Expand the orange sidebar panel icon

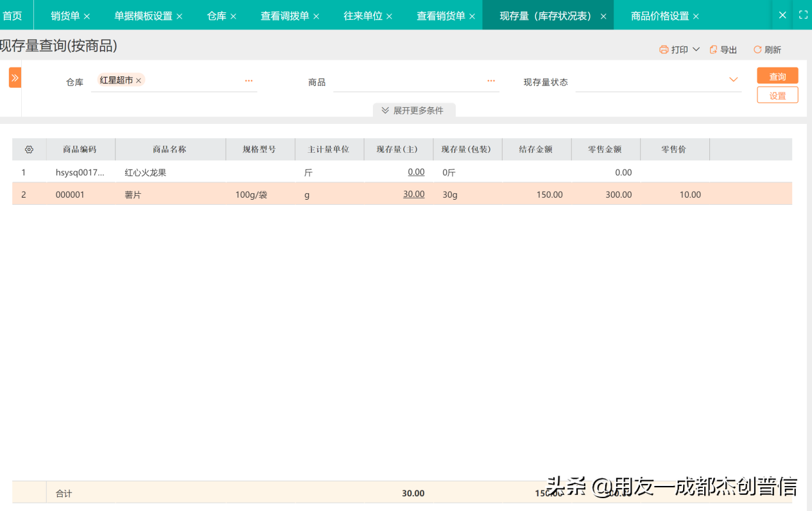tap(14, 77)
